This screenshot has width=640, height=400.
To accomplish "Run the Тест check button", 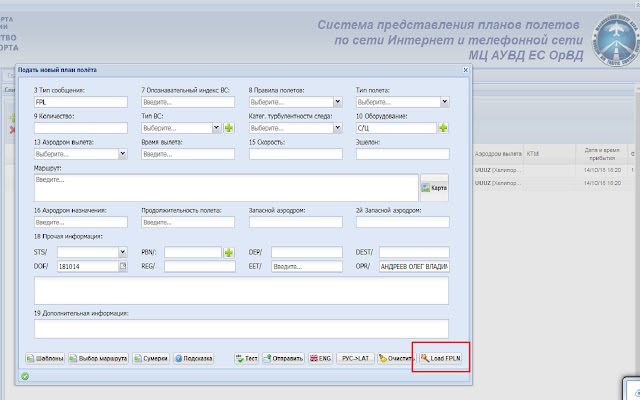I will point(247,357).
